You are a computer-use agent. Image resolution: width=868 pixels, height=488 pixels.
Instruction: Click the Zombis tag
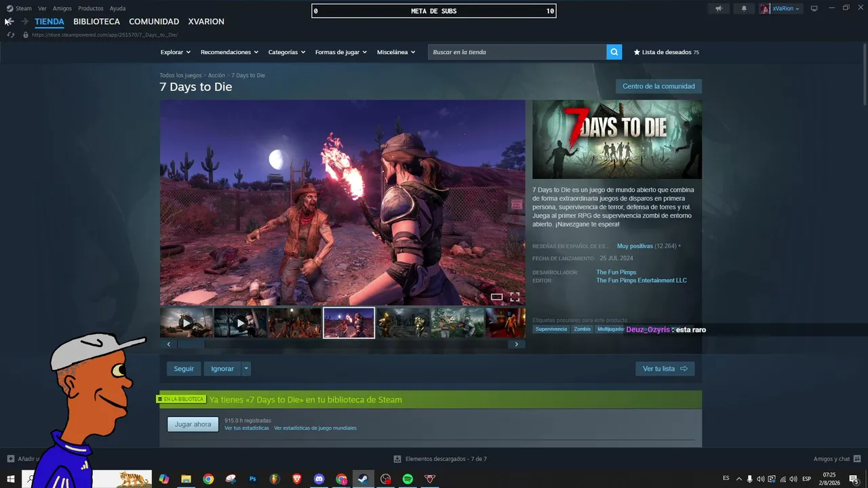[x=582, y=329]
